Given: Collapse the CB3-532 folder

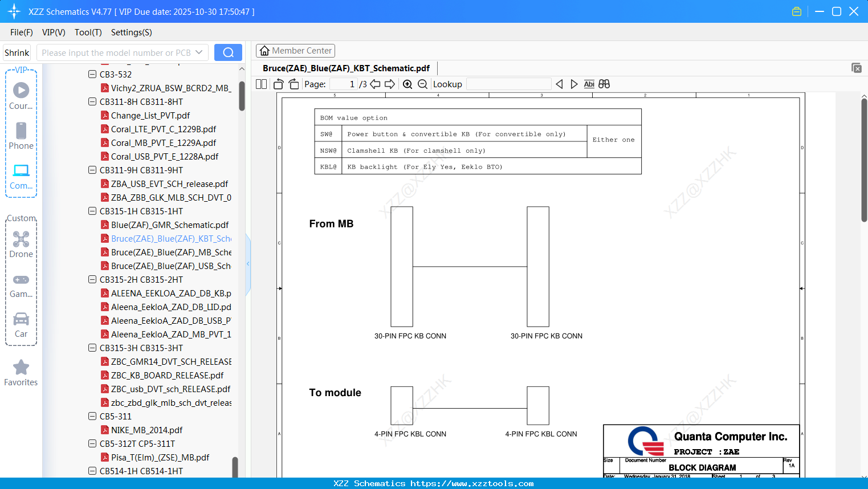Looking at the screenshot, I should pos(92,74).
